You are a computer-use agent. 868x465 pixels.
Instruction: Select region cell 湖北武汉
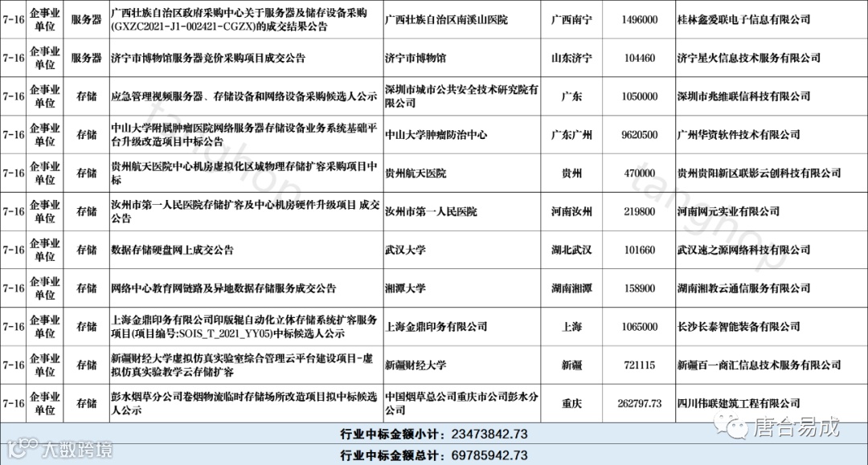571,250
